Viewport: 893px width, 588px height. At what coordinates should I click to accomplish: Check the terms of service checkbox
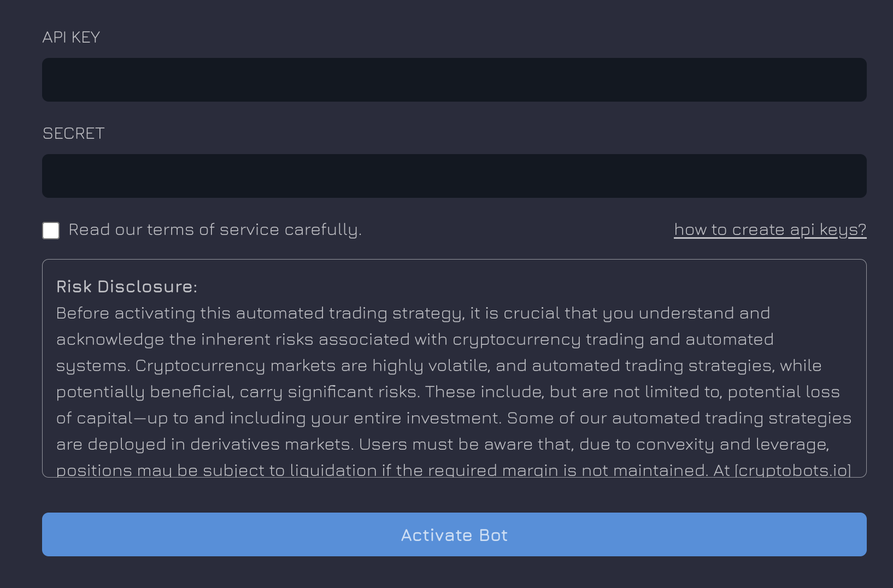[x=51, y=231]
